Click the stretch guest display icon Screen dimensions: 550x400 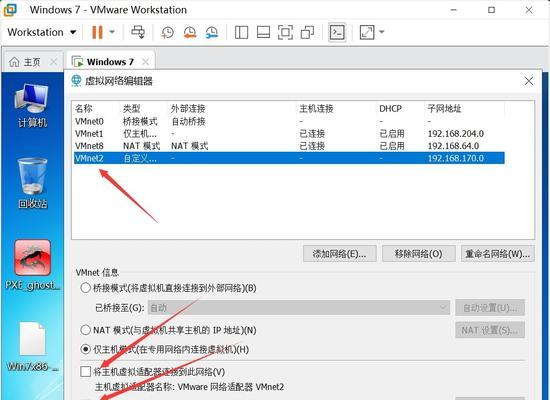pyautogui.click(x=367, y=32)
